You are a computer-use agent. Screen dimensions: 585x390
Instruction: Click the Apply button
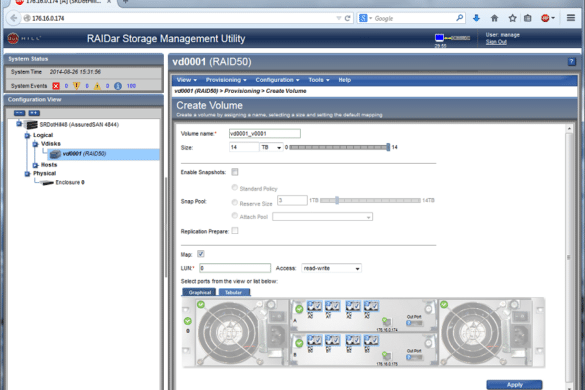pyautogui.click(x=514, y=384)
